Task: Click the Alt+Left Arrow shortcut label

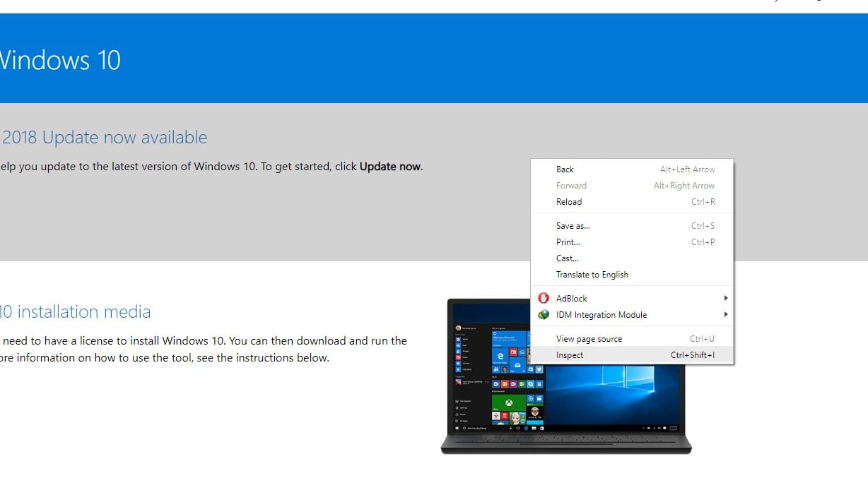Action: coord(688,169)
